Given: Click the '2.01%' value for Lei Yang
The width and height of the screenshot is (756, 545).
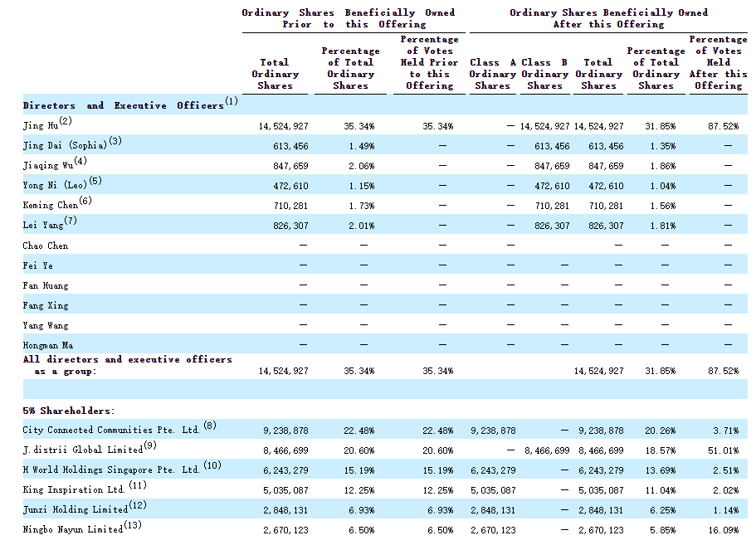Looking at the screenshot, I should pyautogui.click(x=362, y=226).
